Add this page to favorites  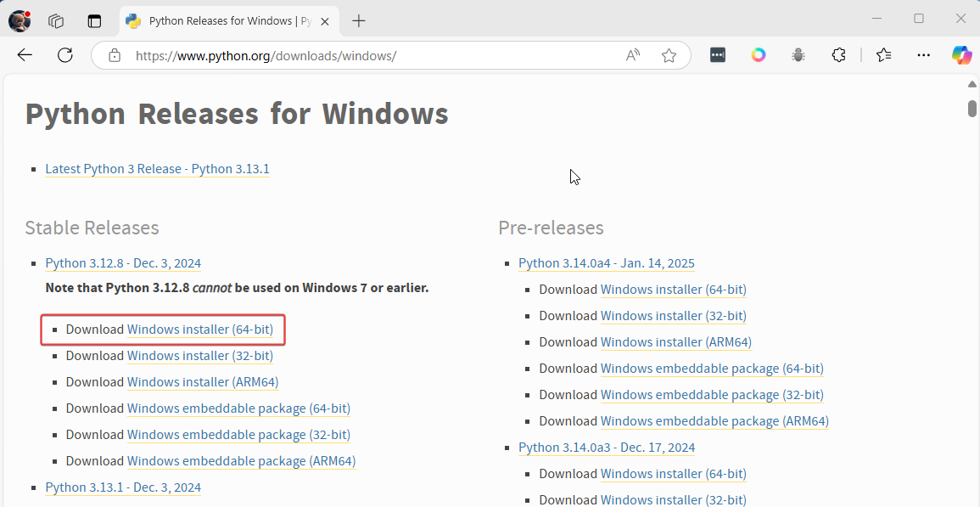[x=669, y=55]
